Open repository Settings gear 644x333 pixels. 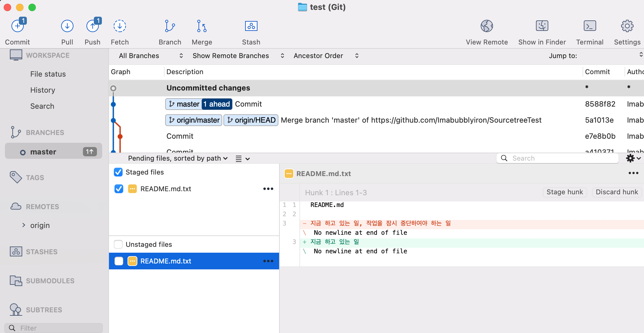click(x=627, y=26)
